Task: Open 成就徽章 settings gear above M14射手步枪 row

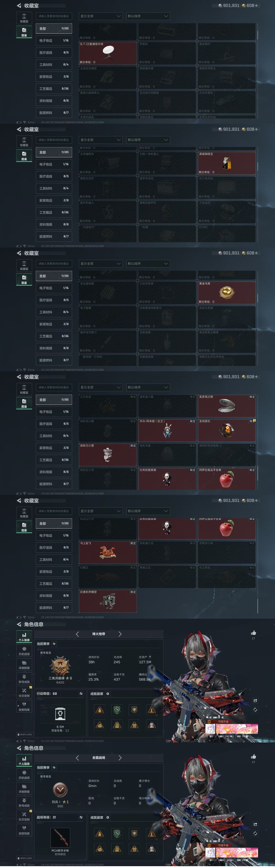Action: point(108,817)
